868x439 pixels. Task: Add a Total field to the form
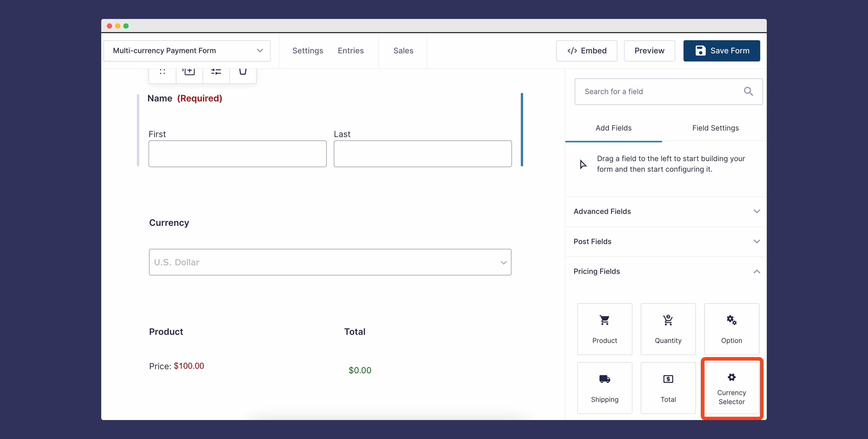668,388
